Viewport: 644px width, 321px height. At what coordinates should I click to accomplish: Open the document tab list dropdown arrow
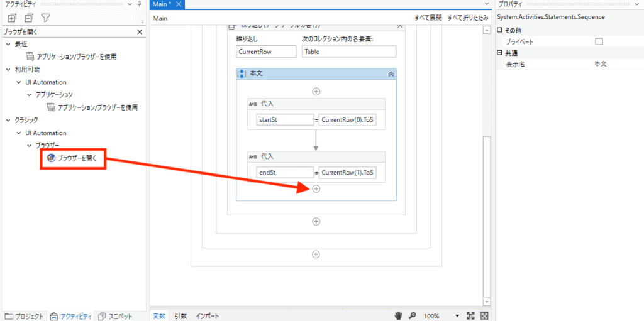[487, 4]
